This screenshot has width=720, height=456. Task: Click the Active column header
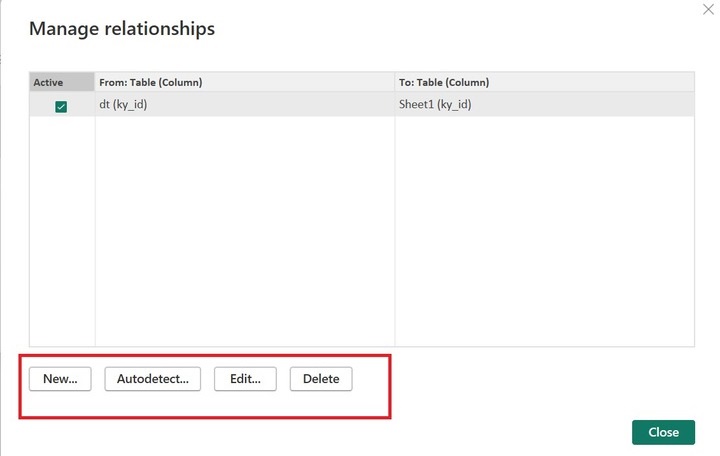click(48, 82)
